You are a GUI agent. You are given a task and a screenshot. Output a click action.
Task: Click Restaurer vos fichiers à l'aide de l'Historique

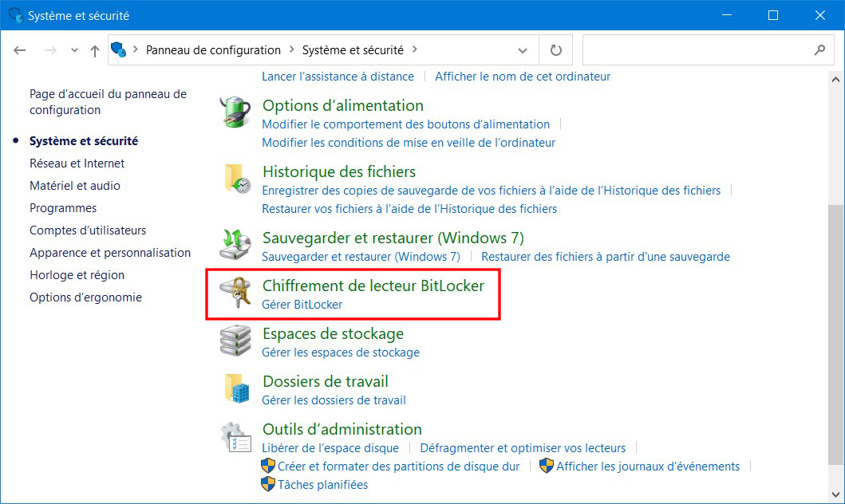(x=409, y=209)
